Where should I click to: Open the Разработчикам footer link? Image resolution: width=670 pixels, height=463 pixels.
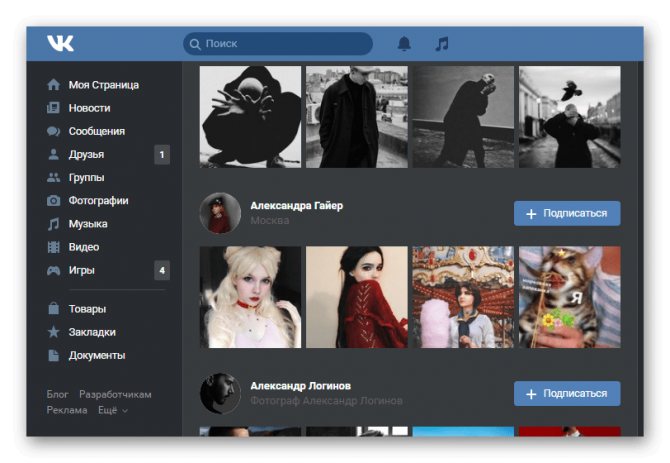coord(115,394)
